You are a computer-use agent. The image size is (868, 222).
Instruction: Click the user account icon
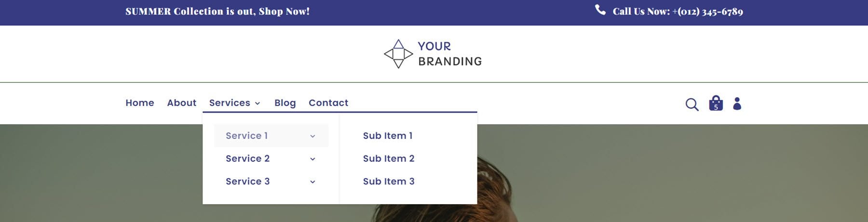(737, 104)
